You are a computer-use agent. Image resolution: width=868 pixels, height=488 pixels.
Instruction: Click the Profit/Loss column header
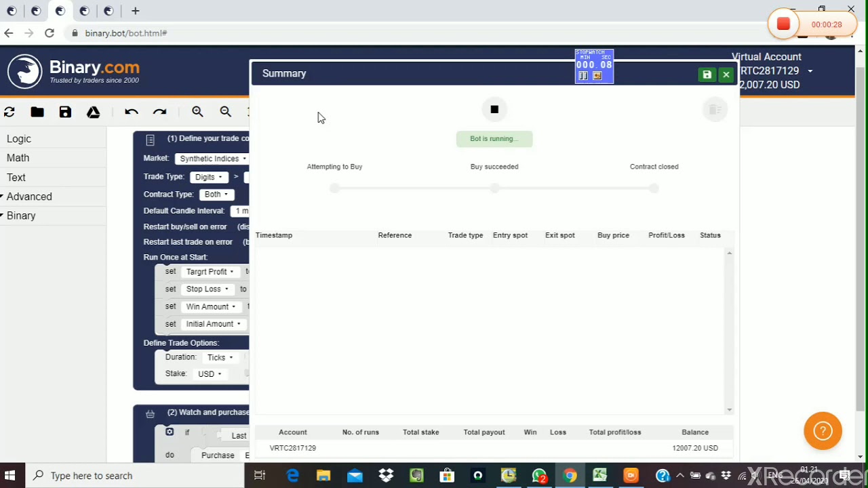pyautogui.click(x=667, y=235)
